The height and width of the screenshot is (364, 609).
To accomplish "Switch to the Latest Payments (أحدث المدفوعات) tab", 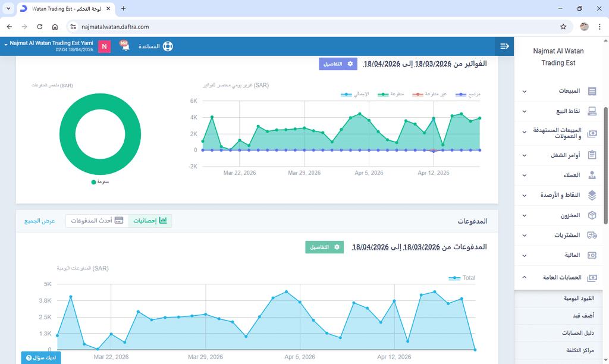I will pos(96,221).
